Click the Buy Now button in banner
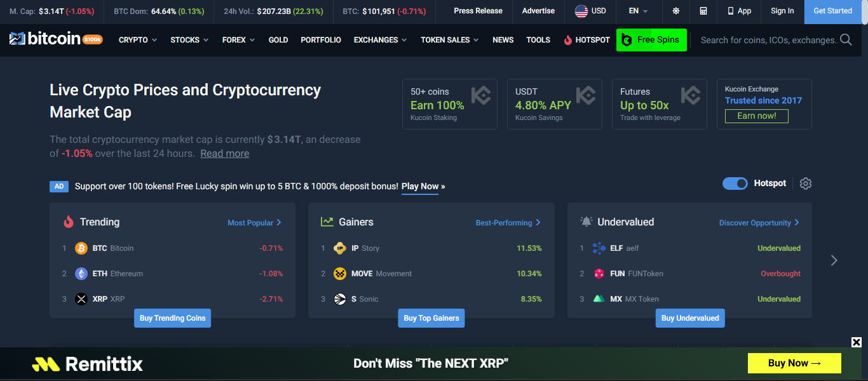 point(794,363)
